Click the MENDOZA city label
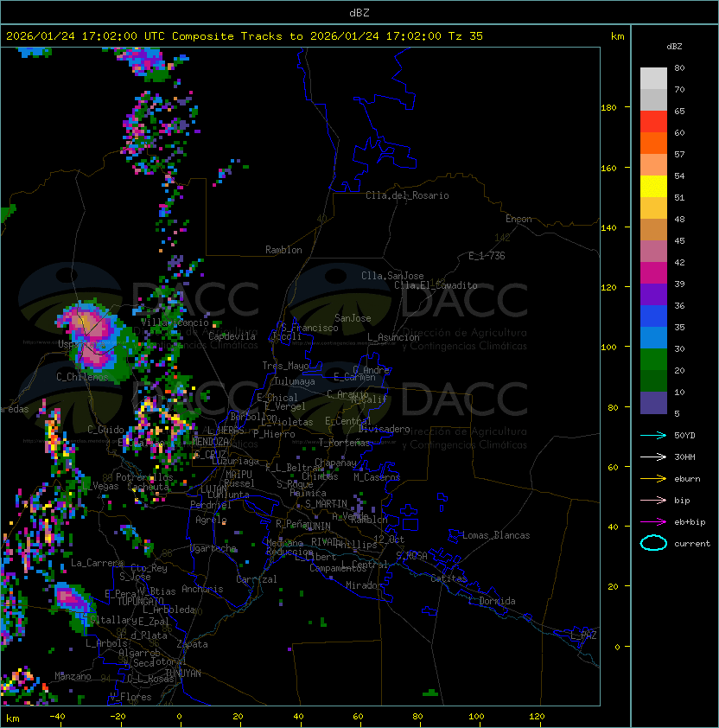The image size is (719, 728). click(210, 442)
